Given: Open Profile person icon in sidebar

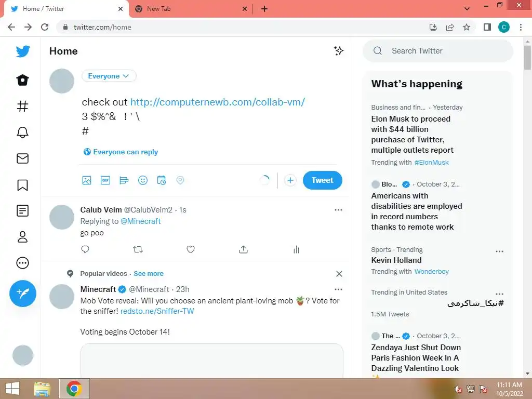Looking at the screenshot, I should [x=22, y=237].
